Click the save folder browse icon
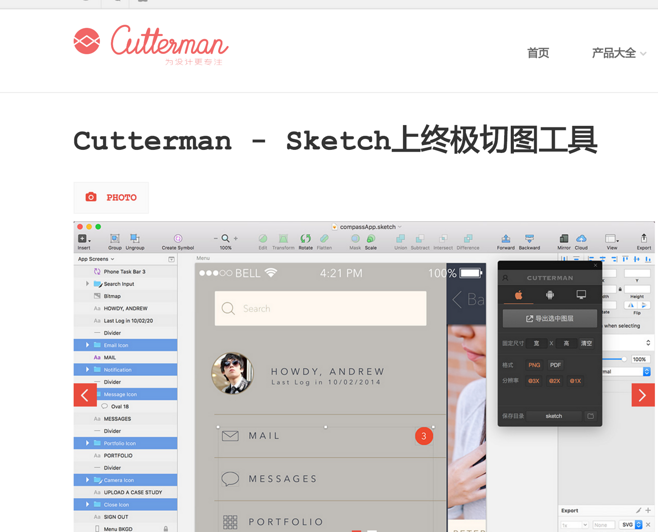The width and height of the screenshot is (658, 532). tap(590, 416)
